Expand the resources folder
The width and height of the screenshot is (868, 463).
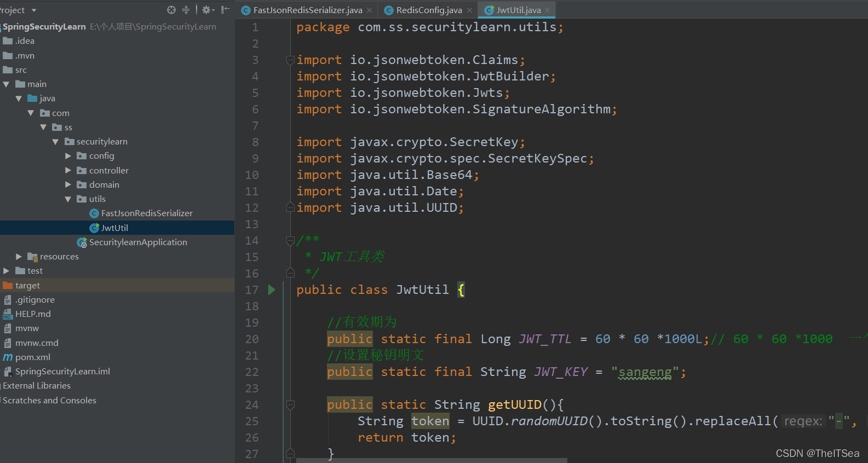[x=19, y=257]
